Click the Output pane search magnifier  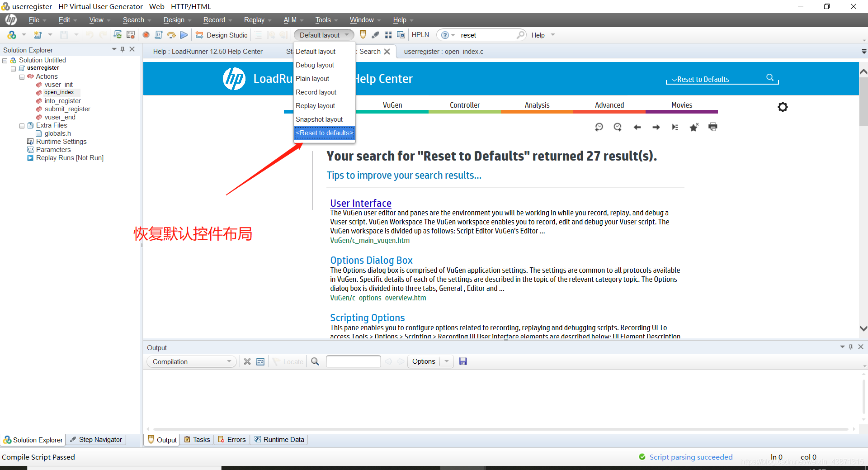point(315,361)
